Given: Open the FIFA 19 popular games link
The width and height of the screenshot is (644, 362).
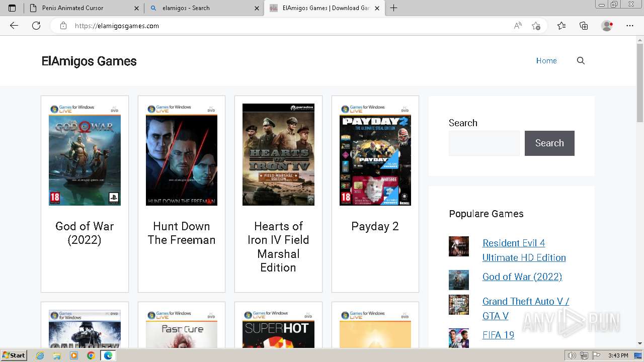Looking at the screenshot, I should (x=498, y=335).
